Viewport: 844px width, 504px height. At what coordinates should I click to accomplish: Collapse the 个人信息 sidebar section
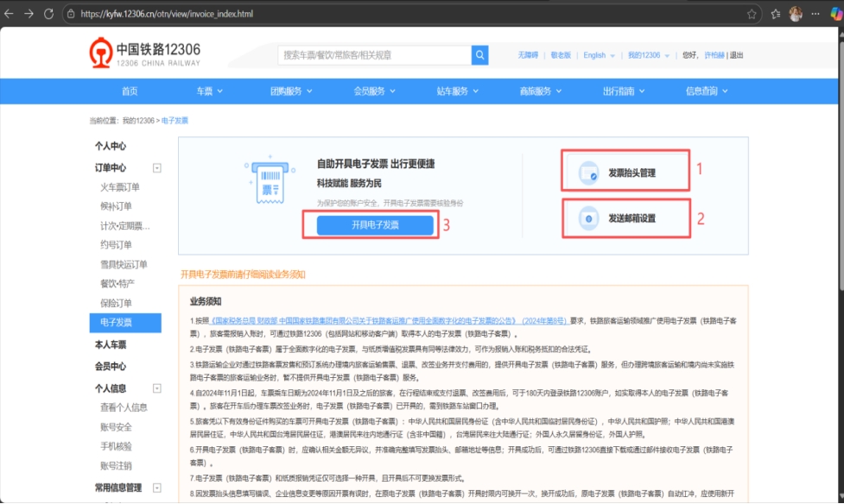tap(156, 388)
